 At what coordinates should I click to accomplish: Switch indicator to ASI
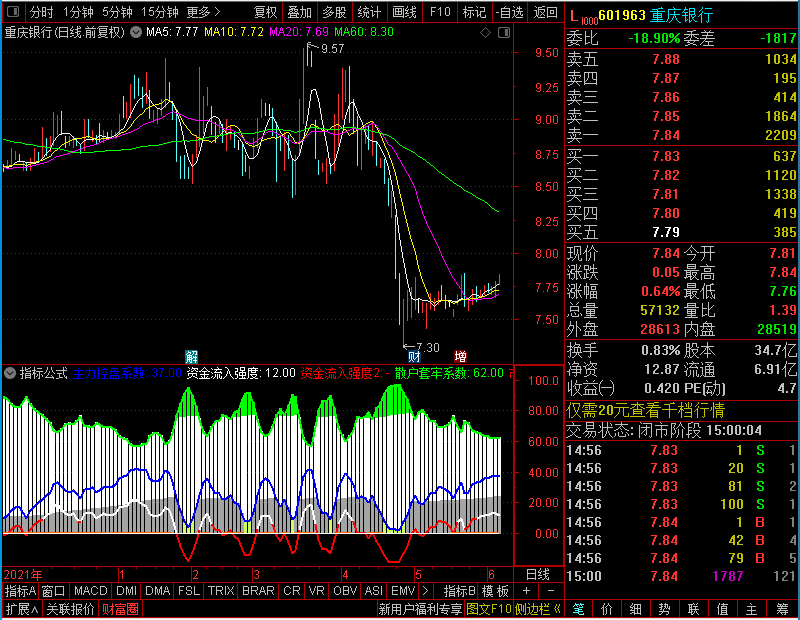tap(373, 591)
